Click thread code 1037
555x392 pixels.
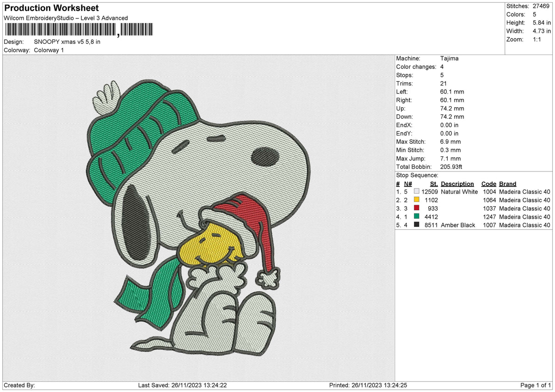(489, 208)
